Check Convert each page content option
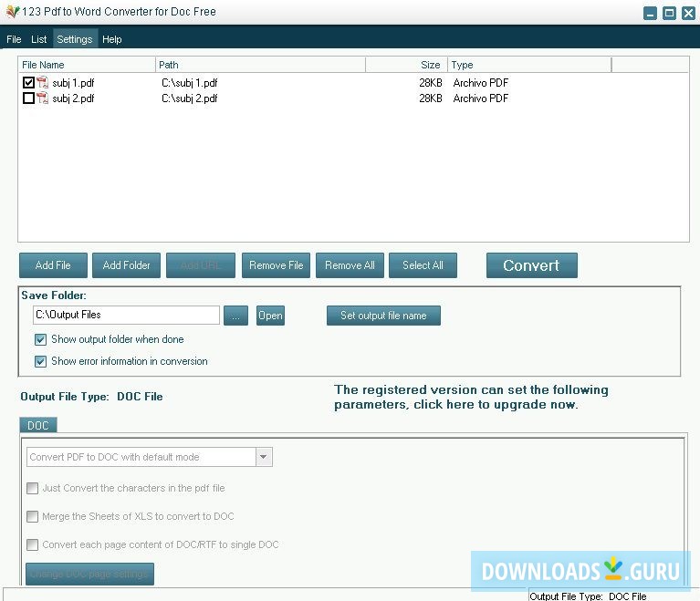The height and width of the screenshot is (601, 700). 32,544
